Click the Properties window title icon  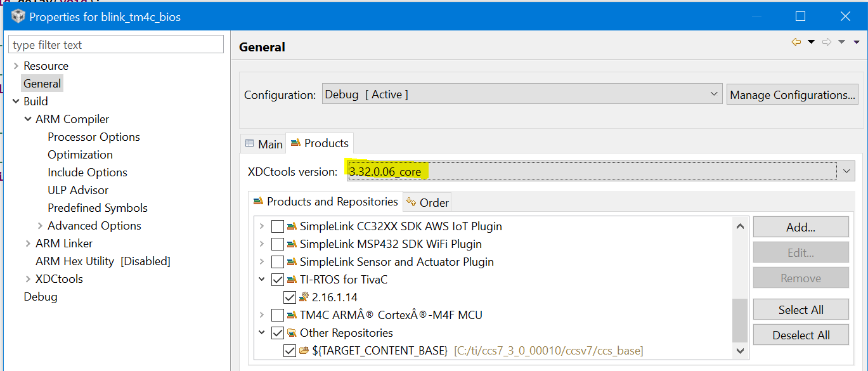click(18, 16)
